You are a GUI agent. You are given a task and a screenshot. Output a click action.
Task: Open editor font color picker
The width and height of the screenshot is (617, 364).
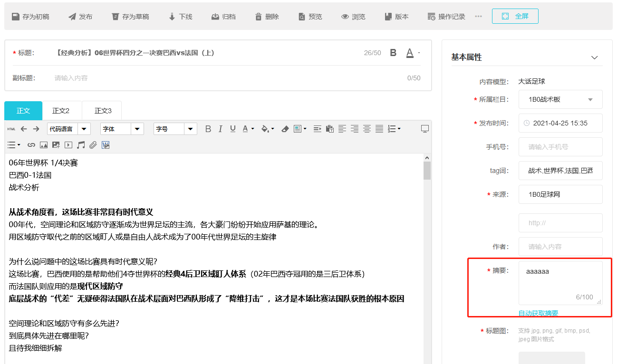[248, 129]
